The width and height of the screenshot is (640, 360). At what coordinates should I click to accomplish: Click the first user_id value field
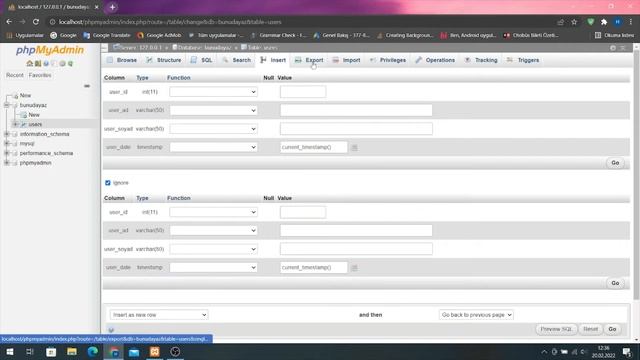point(303,92)
